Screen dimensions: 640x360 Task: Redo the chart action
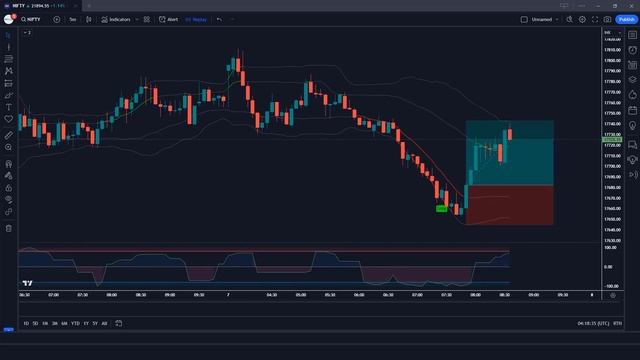233,19
